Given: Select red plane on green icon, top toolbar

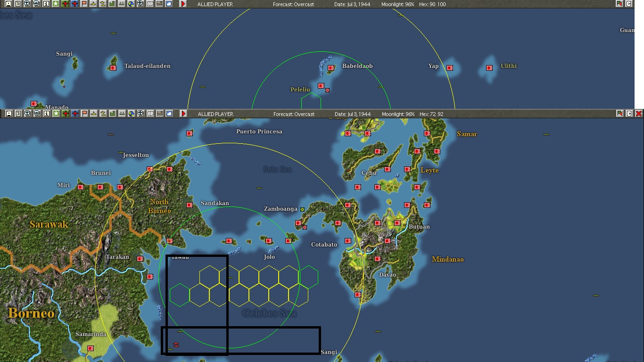Looking at the screenshot, I should (x=65, y=4).
